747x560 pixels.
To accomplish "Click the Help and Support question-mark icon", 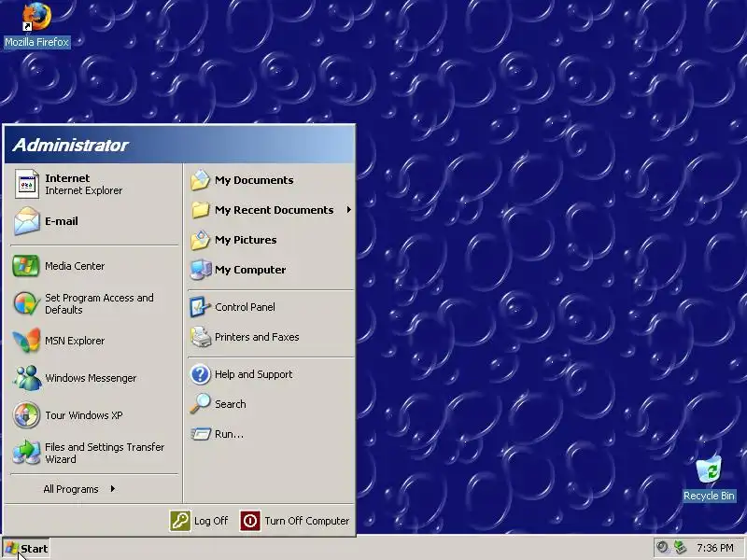I will (200, 374).
